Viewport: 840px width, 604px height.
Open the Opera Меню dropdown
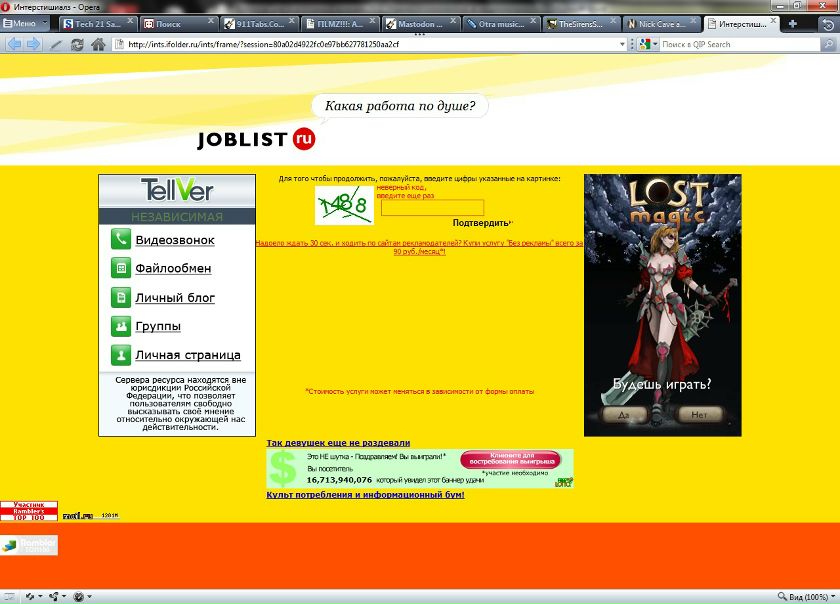(x=26, y=23)
